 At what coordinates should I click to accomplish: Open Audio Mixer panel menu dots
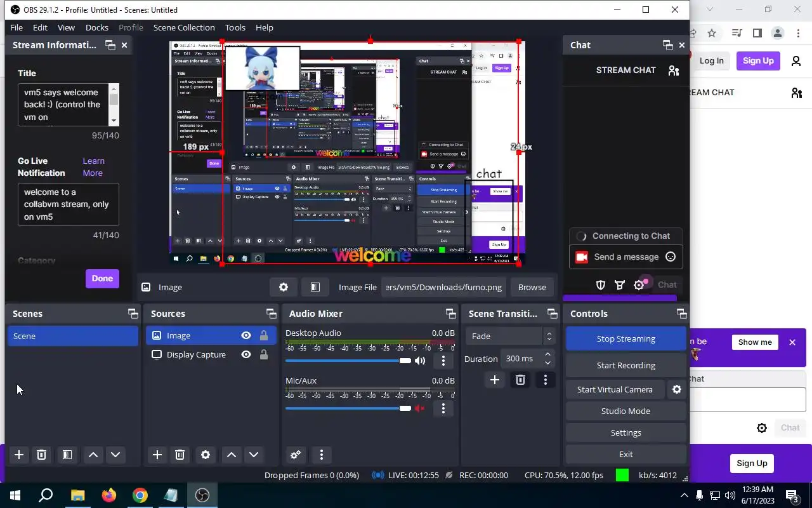(x=322, y=455)
